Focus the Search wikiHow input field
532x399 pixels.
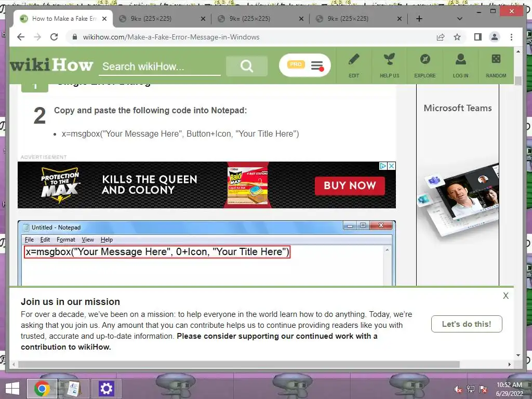coord(159,66)
